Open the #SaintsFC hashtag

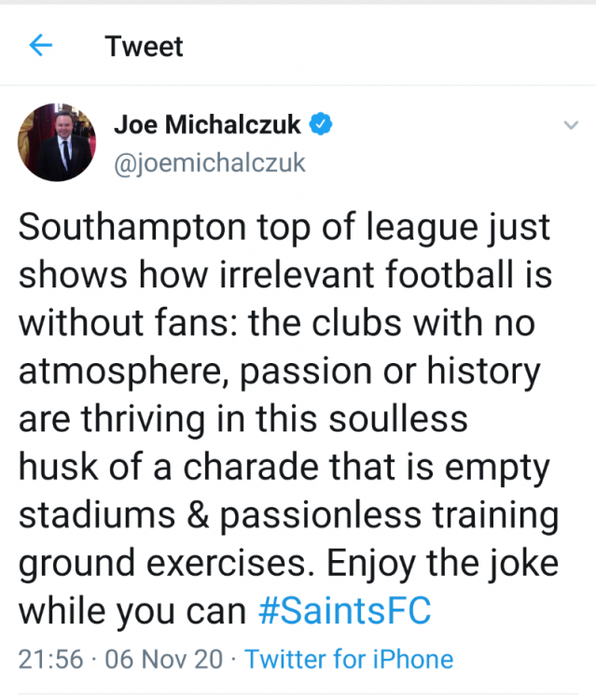click(344, 611)
